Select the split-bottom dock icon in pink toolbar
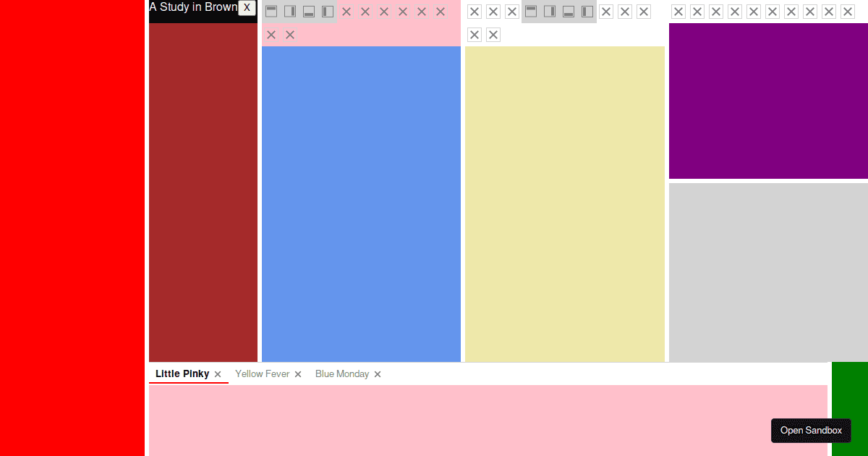Screen dimensions: 868x456 (309, 12)
